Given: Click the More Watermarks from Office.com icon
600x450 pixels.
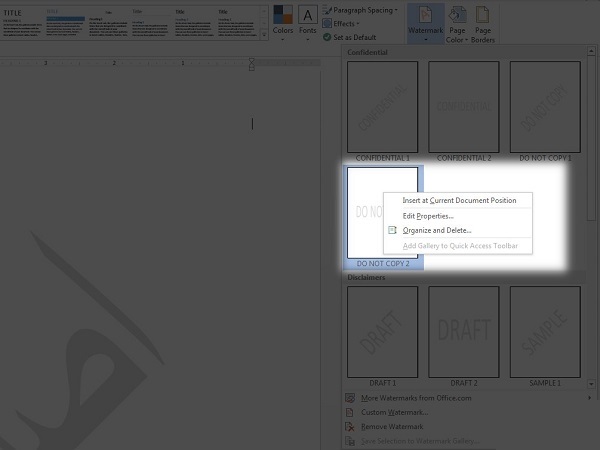Looking at the screenshot, I should [x=349, y=398].
